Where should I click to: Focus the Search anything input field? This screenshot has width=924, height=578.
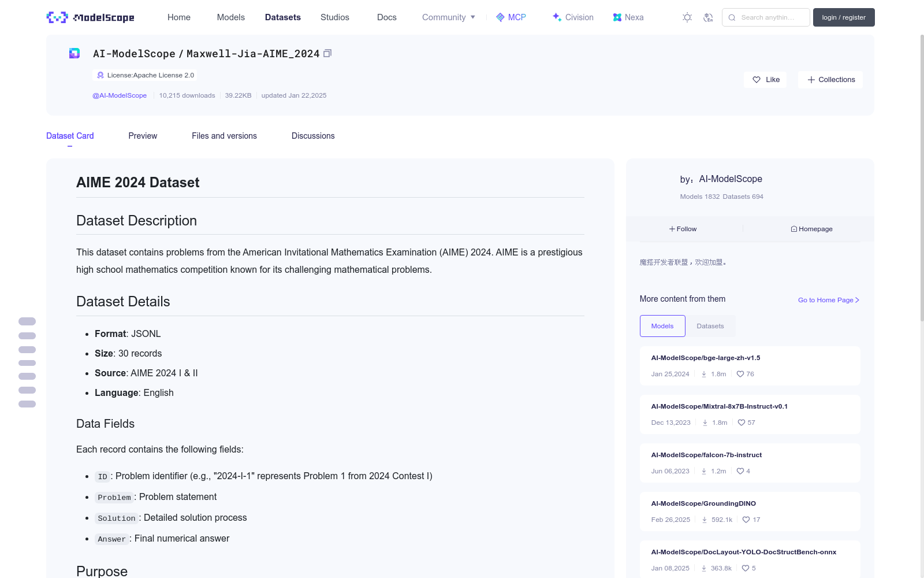(x=766, y=17)
